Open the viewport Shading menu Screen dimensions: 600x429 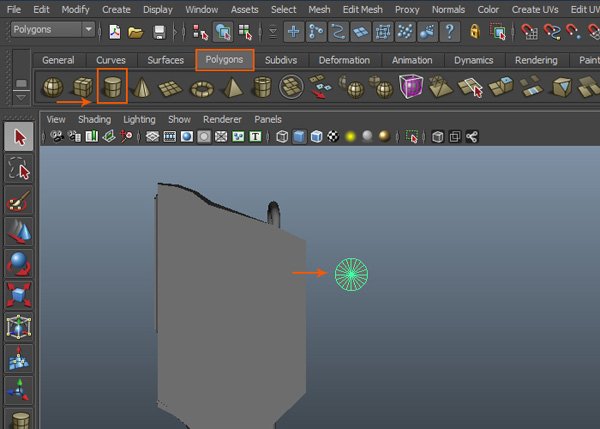95,119
